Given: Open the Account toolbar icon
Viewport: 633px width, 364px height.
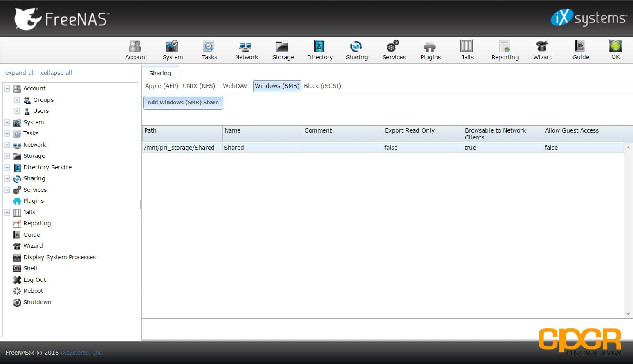Looking at the screenshot, I should click(x=136, y=50).
